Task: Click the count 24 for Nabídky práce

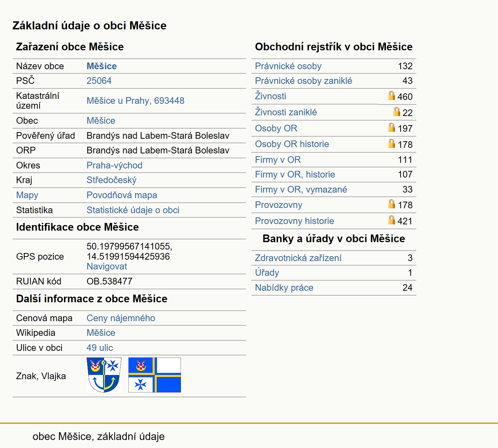Action: [408, 288]
